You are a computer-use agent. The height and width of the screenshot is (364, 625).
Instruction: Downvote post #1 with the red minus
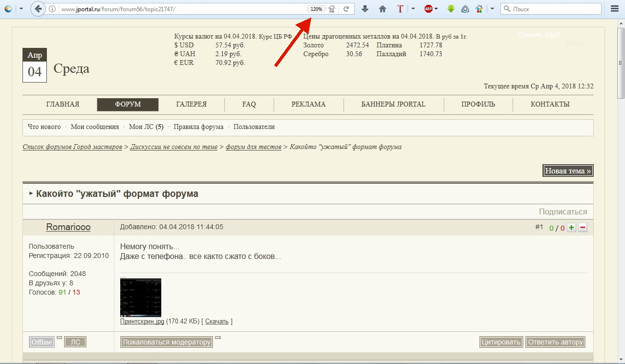click(x=582, y=228)
